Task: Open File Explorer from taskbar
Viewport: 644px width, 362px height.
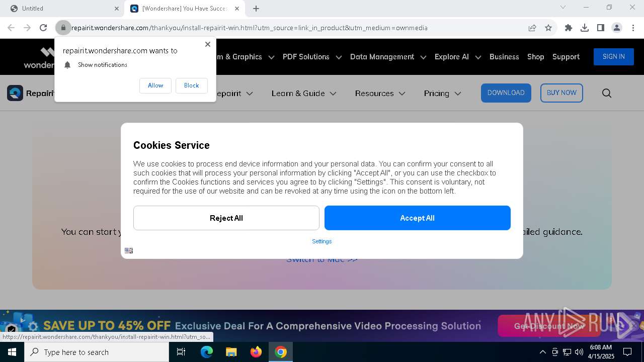Action: (231, 352)
